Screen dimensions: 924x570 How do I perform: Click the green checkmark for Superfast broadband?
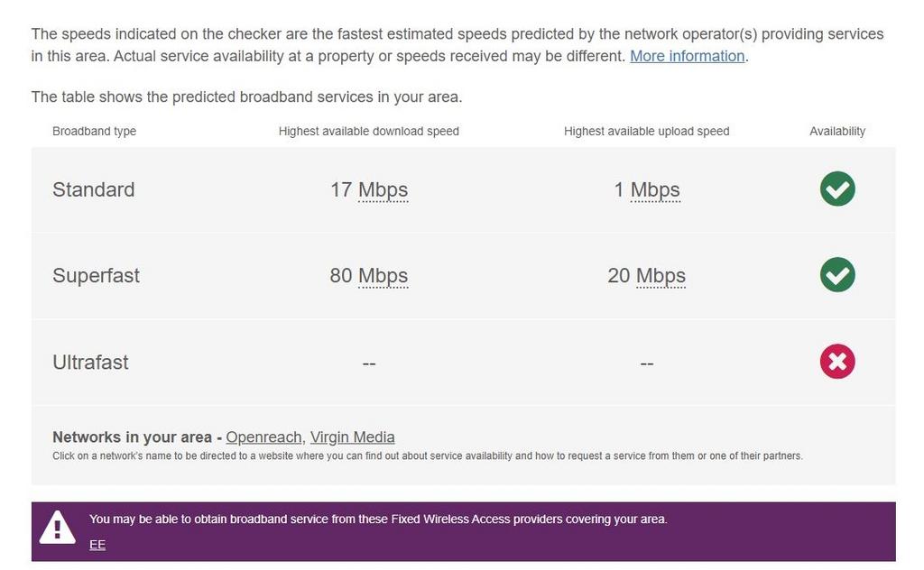pyautogui.click(x=837, y=275)
